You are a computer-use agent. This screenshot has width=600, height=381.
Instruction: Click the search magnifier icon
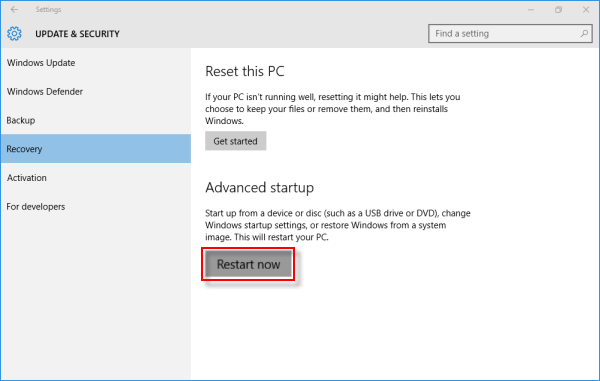pyautogui.click(x=584, y=34)
